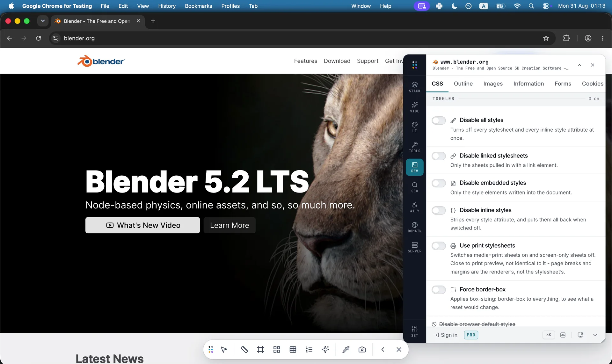
Task: Open the Vibe section in extension sidebar
Action: (414, 107)
